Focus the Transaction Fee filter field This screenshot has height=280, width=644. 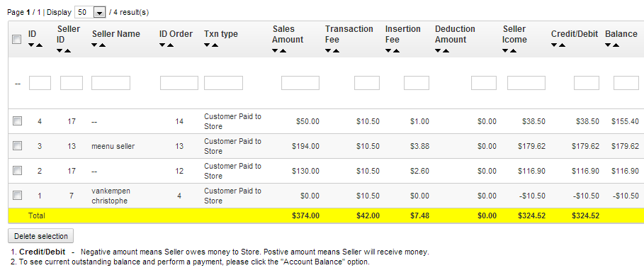[x=367, y=83]
